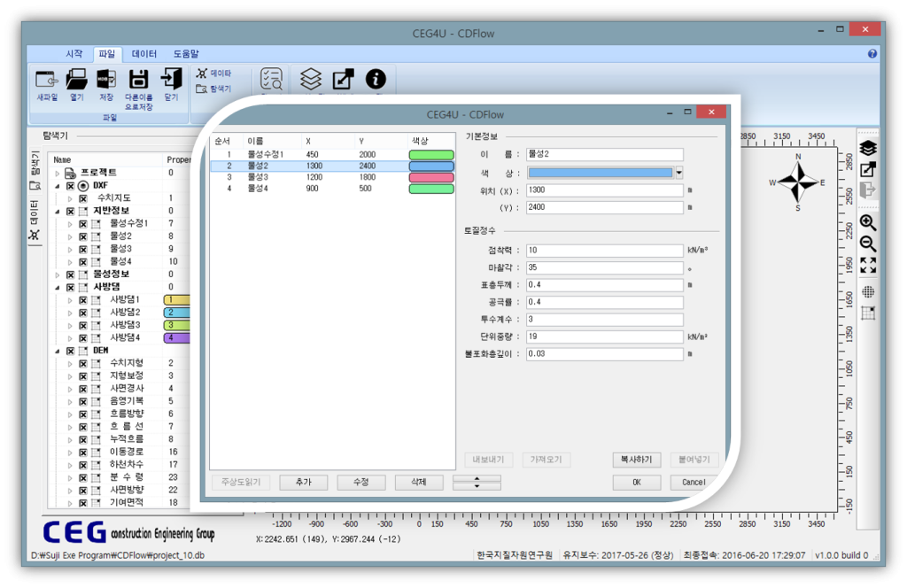Toggle the 수치지도 checkbox

[x=83, y=198]
